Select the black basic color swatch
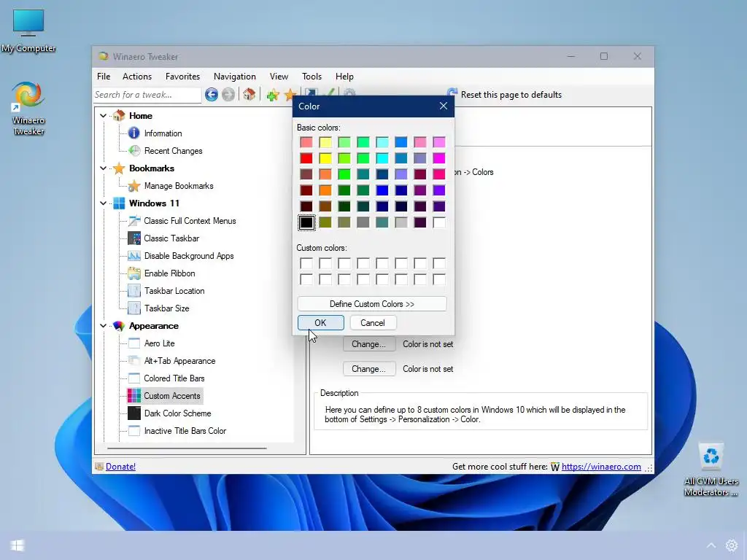747x560 pixels. [306, 222]
